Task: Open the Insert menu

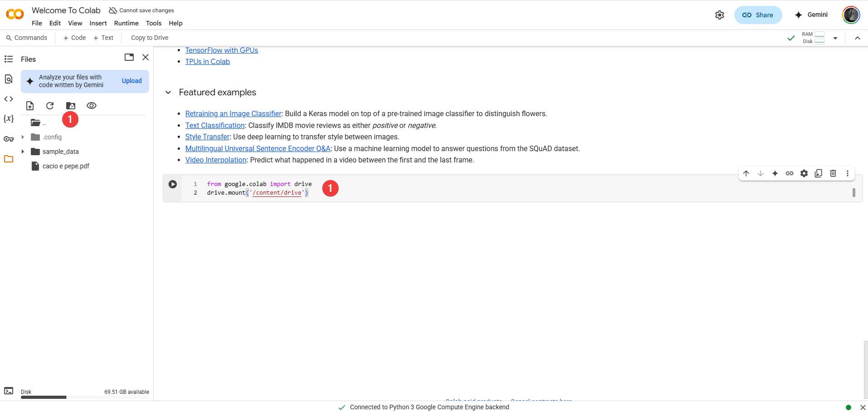Action: [x=98, y=23]
